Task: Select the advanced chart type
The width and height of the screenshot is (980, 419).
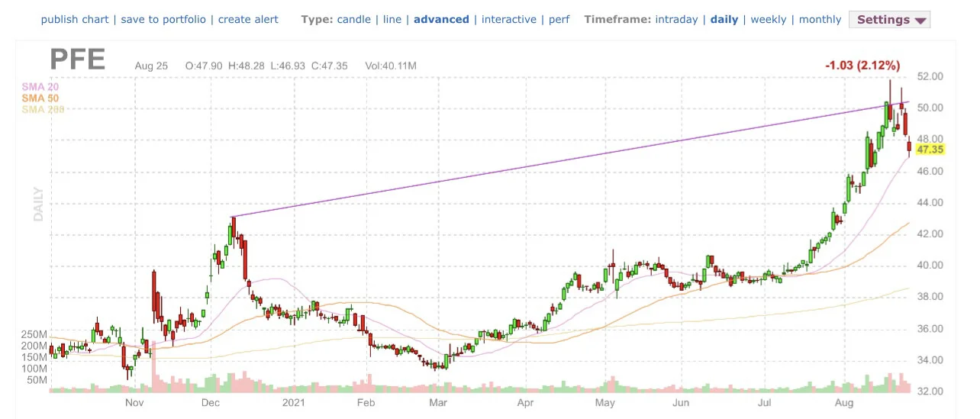Action: (441, 20)
